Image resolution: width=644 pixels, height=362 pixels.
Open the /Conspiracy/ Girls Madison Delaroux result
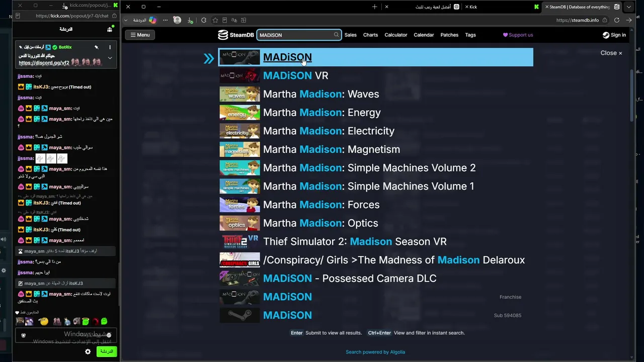(x=375, y=260)
